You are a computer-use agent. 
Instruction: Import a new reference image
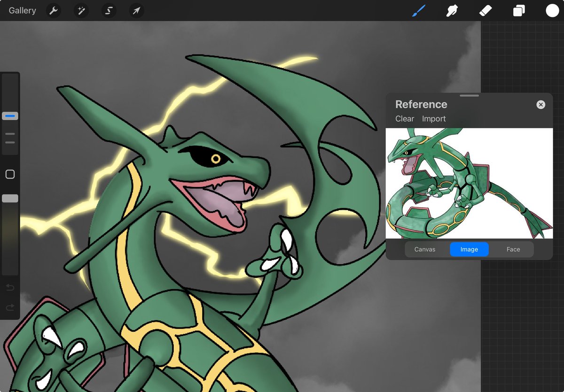click(x=434, y=119)
